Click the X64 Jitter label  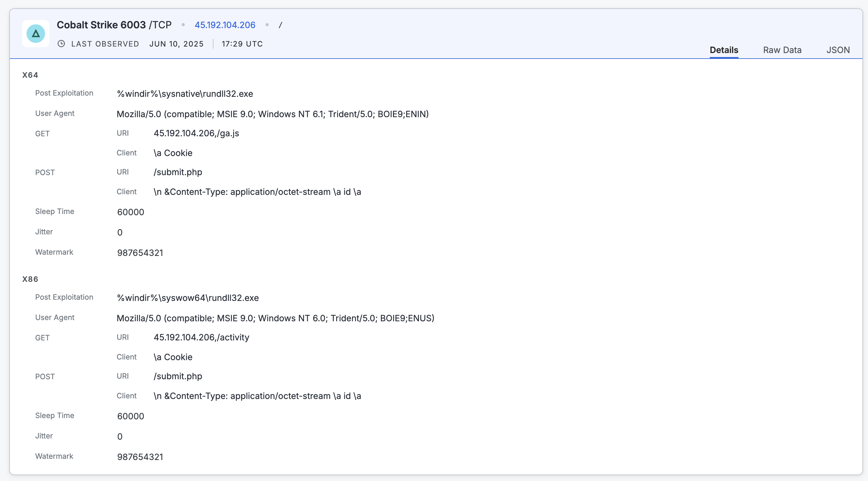pyautogui.click(x=44, y=232)
